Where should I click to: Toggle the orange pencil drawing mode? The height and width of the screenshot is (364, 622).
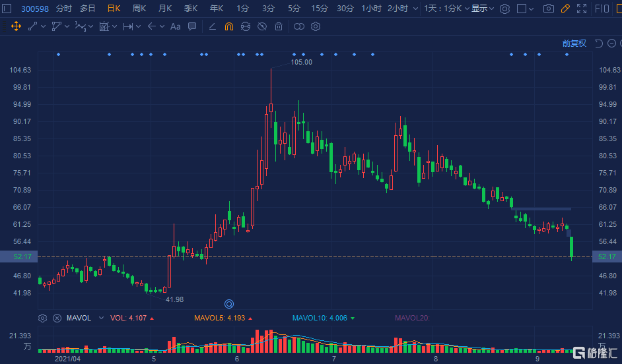tap(565, 9)
